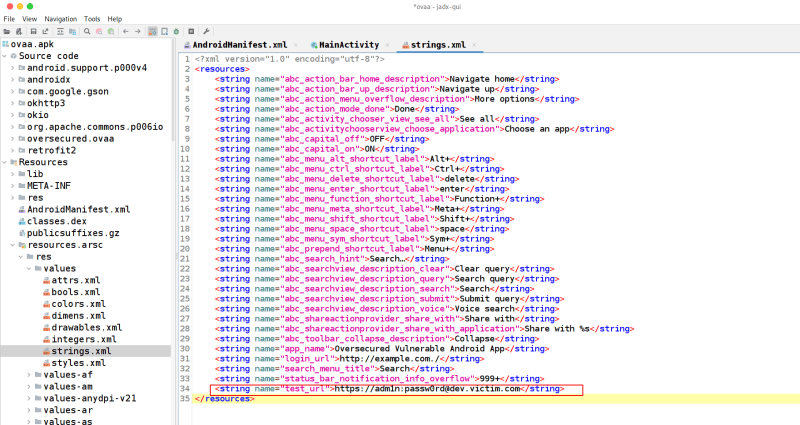This screenshot has height=425, width=800.
Task: Expand the android.support.p000v4 package
Action: [13, 68]
